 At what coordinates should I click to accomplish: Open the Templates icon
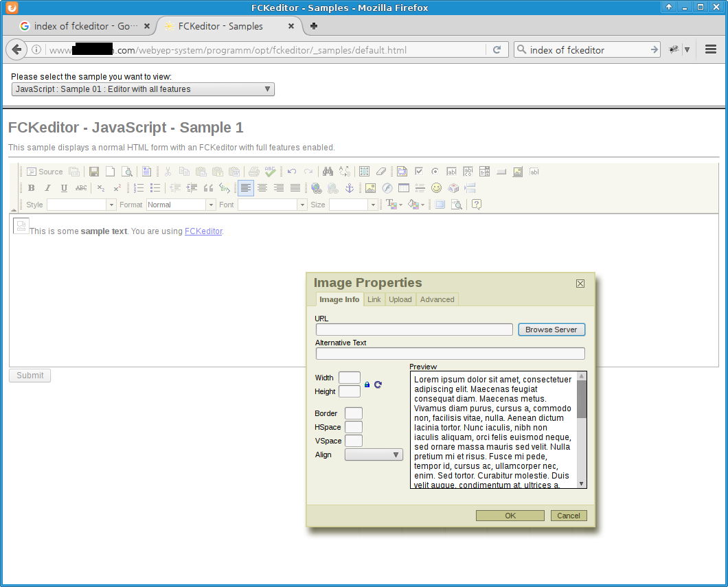click(146, 172)
